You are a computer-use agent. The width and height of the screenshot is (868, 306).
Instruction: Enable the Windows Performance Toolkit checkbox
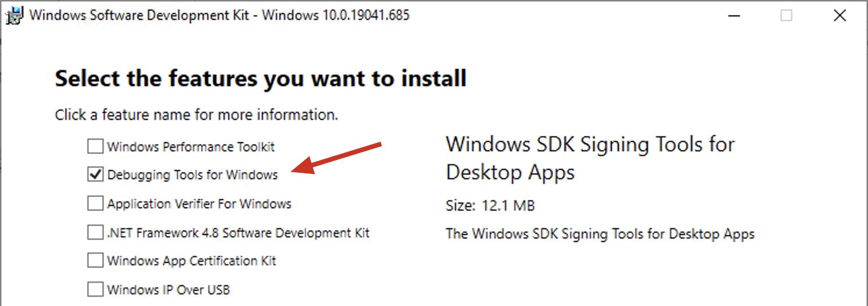click(x=95, y=147)
